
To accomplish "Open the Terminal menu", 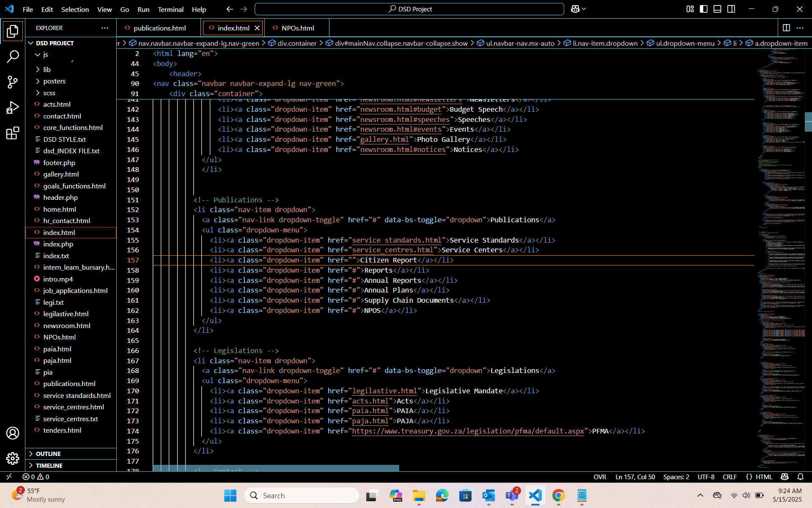I will (x=170, y=9).
